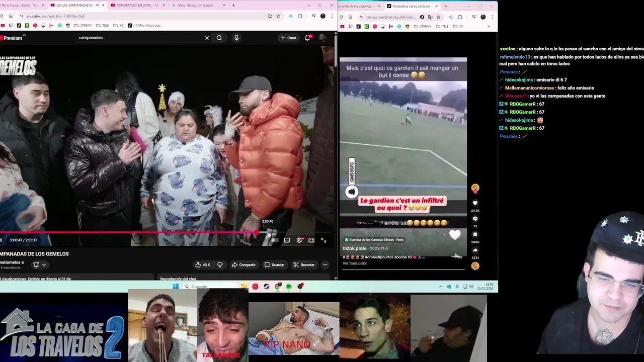Open YO bookmarks folder in YouTube window
Viewport: 644px width, 362px height.
[118, 25]
